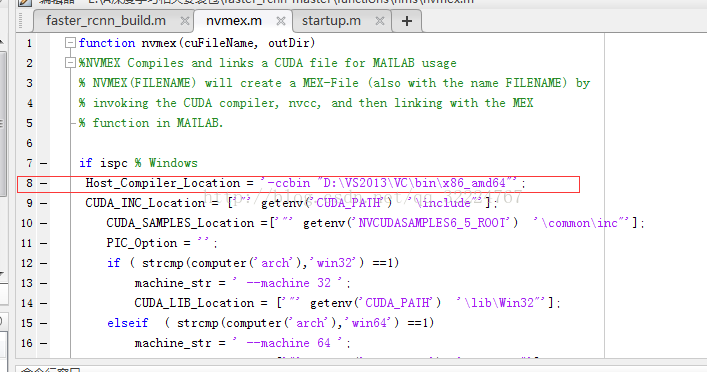Click the '% NVMEX(FILENAME) will create' comment
Screen dimensions: 707x372
pos(334,83)
